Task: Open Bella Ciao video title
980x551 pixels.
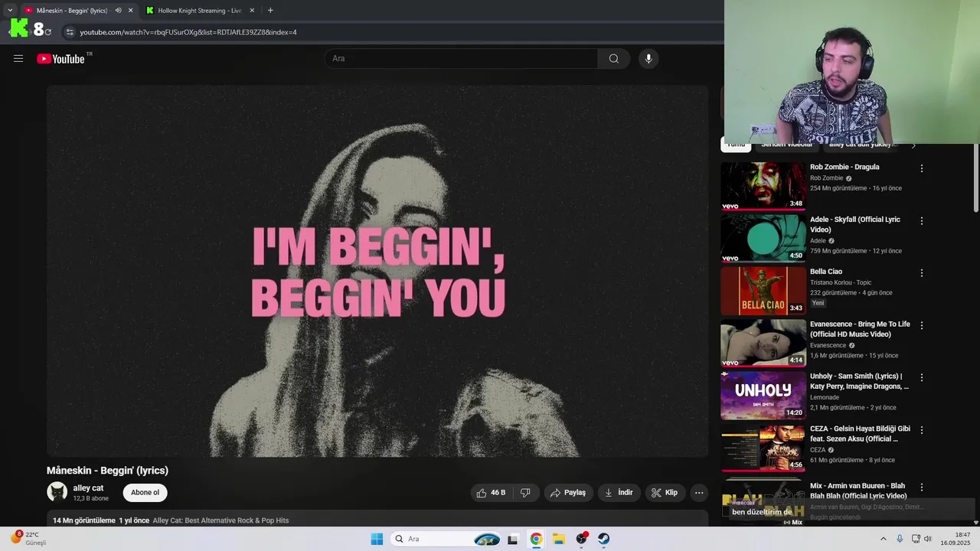Action: 826,272
